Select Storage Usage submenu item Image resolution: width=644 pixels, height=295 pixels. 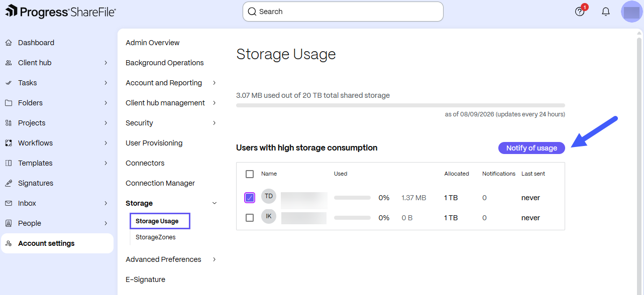(x=160, y=221)
